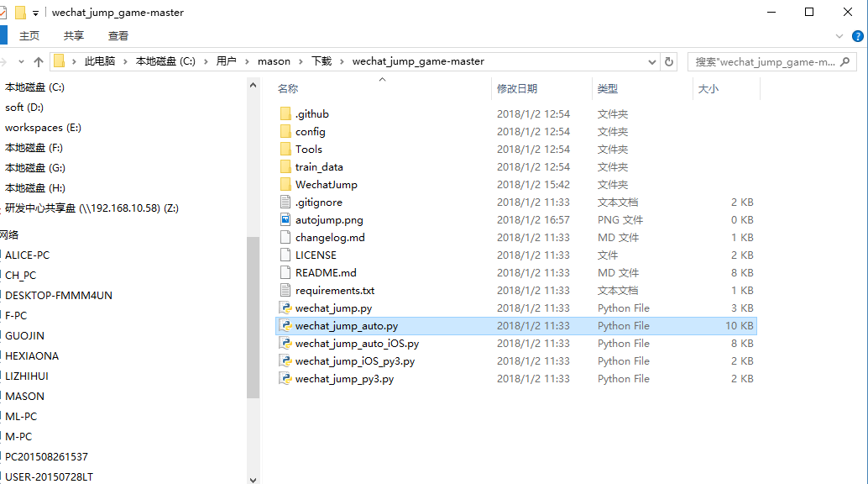
Task: Open the quick access toolbar dropdown arrow
Action: pyautogui.click(x=35, y=13)
